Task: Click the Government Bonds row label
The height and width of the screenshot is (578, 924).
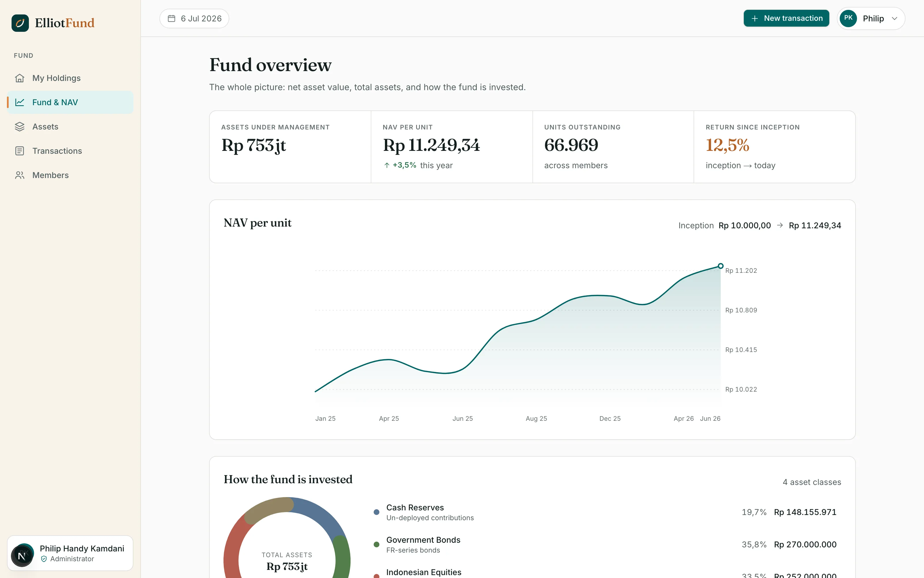Action: [423, 540]
